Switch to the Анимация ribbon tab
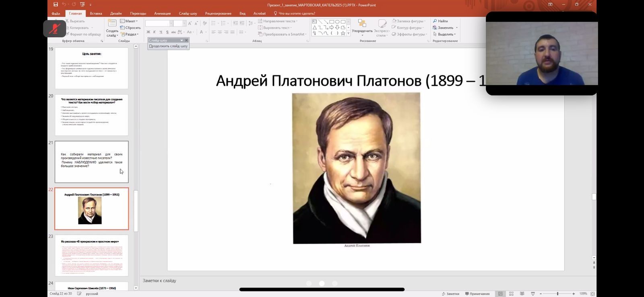The image size is (644, 297). (162, 13)
